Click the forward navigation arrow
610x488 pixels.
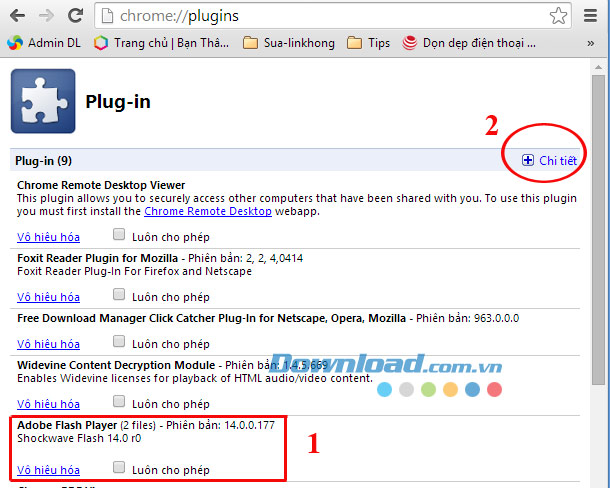tap(47, 16)
